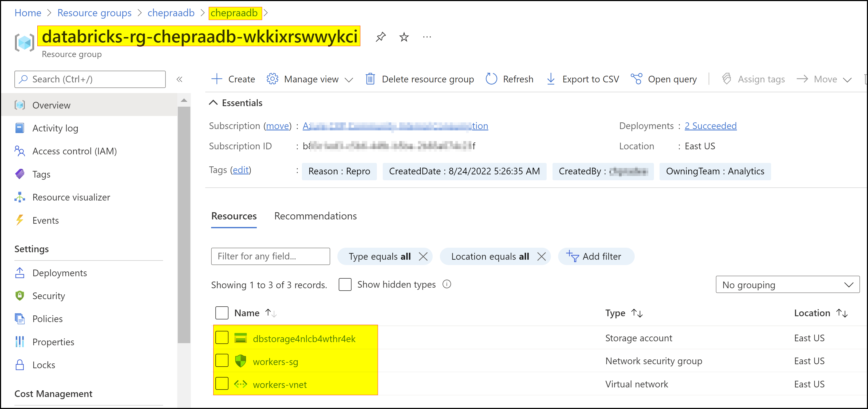Click the sidebar vertical scrollbar thumb

184,224
